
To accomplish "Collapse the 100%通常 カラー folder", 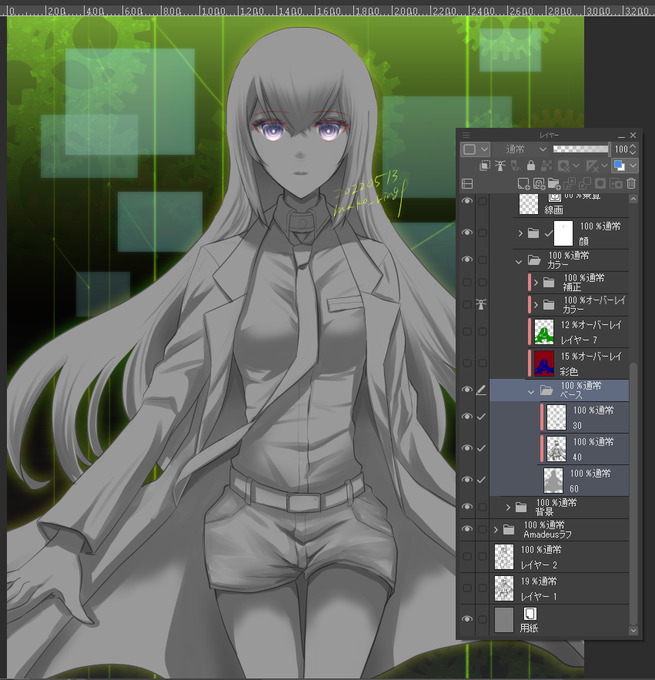I will point(519,262).
